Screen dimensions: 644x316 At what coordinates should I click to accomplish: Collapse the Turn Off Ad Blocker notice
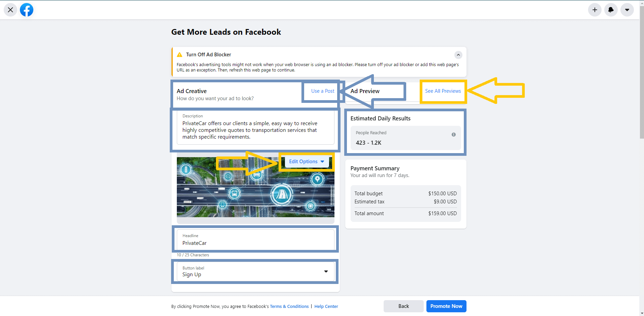pyautogui.click(x=458, y=55)
